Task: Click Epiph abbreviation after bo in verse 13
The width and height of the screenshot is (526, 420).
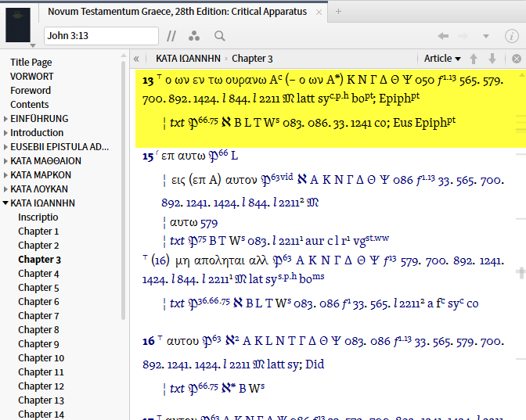Action: 399,99
